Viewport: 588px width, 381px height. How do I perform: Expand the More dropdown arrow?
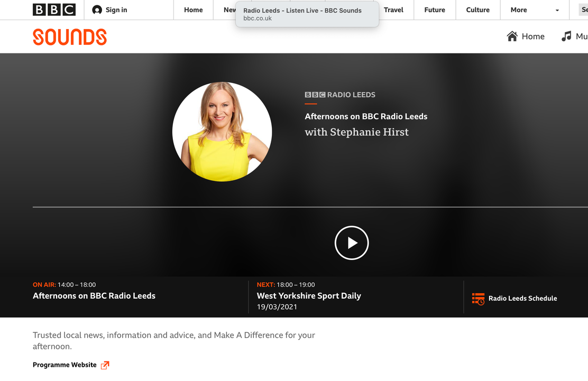[557, 10]
